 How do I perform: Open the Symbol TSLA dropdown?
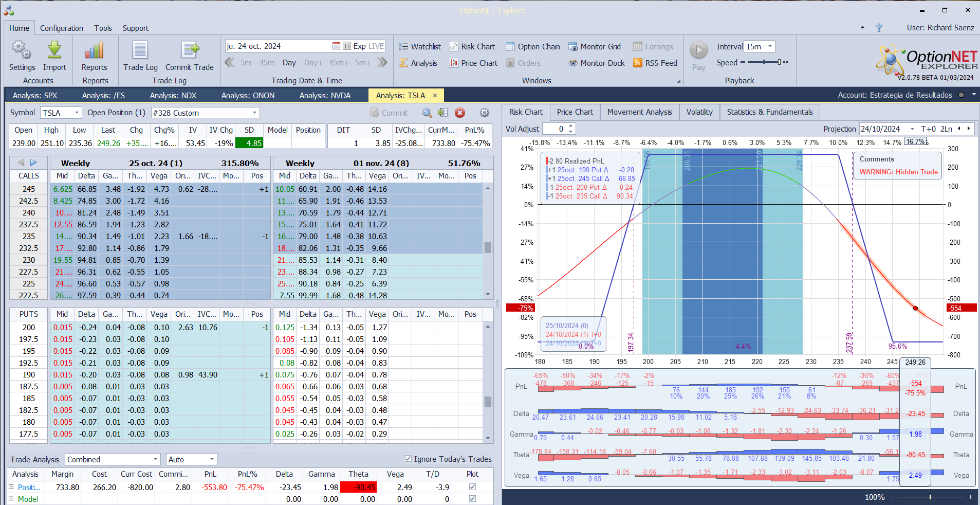click(77, 113)
